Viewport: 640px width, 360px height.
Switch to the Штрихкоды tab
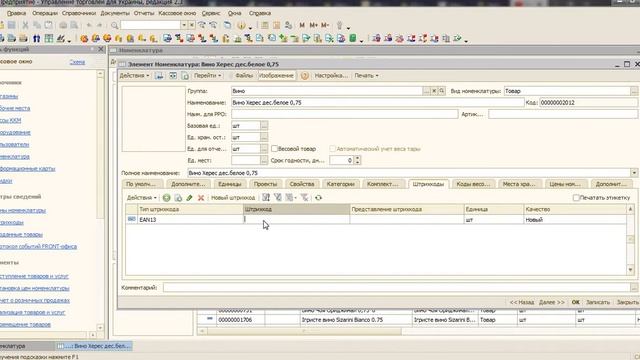tap(428, 184)
